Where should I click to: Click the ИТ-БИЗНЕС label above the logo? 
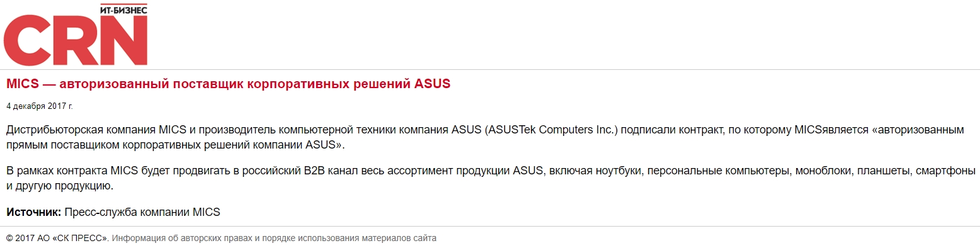[x=123, y=9]
